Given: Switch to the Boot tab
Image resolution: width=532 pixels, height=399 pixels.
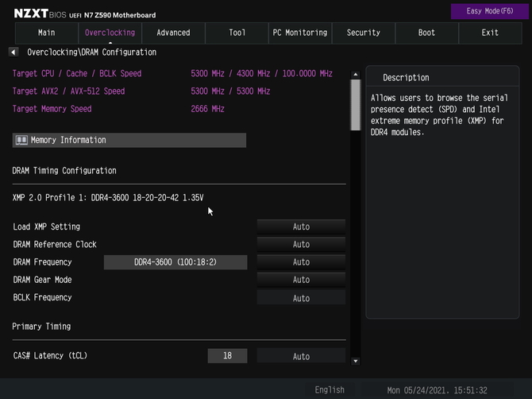Looking at the screenshot, I should coord(427,33).
